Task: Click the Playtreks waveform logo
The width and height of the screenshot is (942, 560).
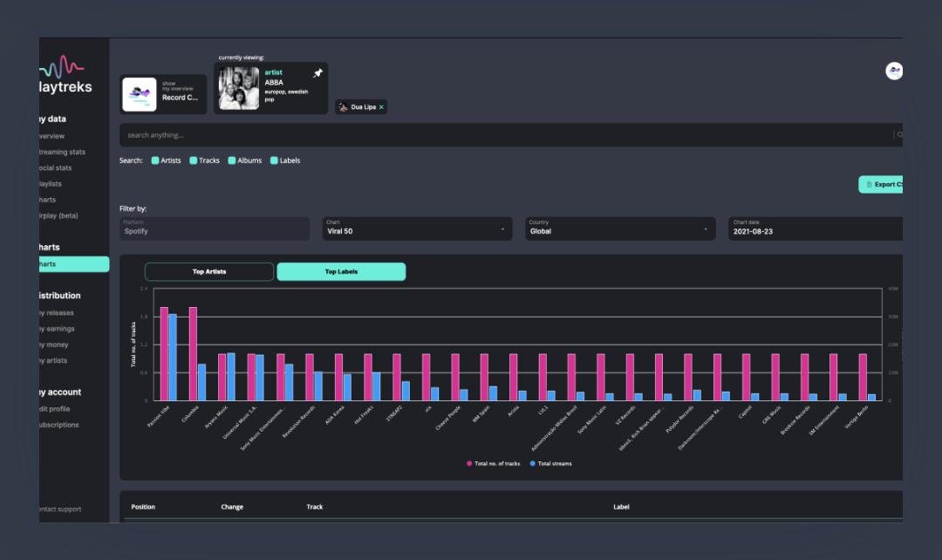Action: click(62, 67)
